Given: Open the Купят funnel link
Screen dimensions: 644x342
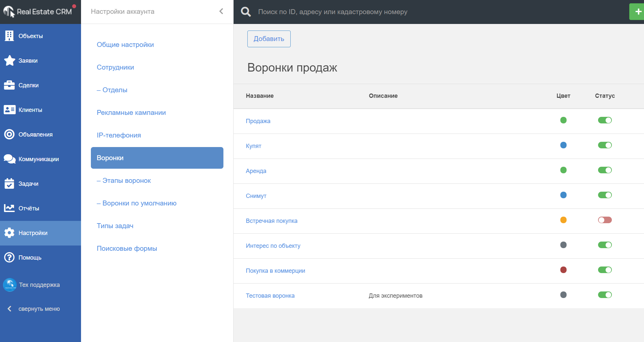Looking at the screenshot, I should point(254,146).
